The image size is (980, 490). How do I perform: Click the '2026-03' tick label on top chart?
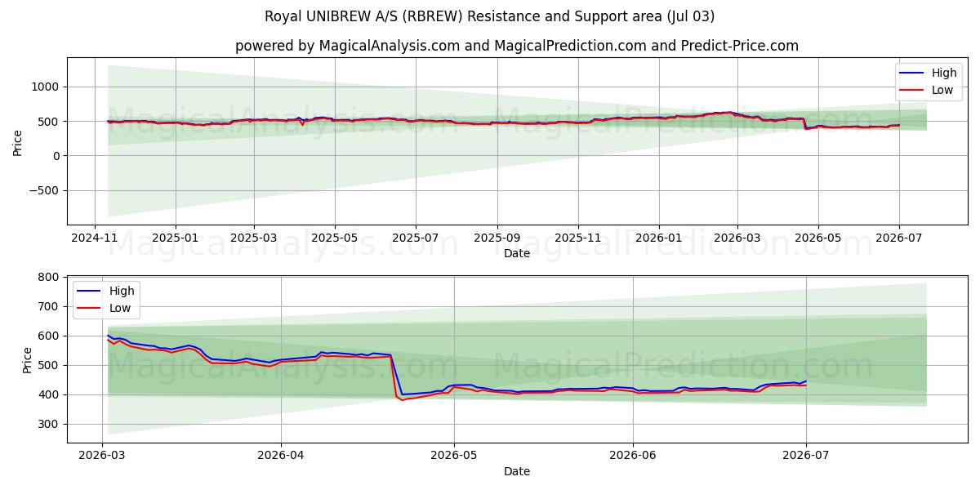click(x=737, y=237)
